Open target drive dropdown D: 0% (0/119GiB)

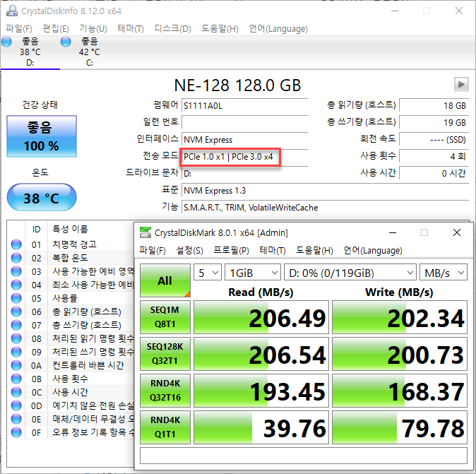pos(350,273)
